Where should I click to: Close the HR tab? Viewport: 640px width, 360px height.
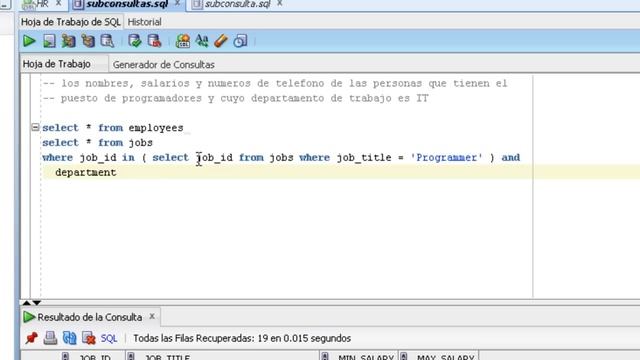(58, 3)
